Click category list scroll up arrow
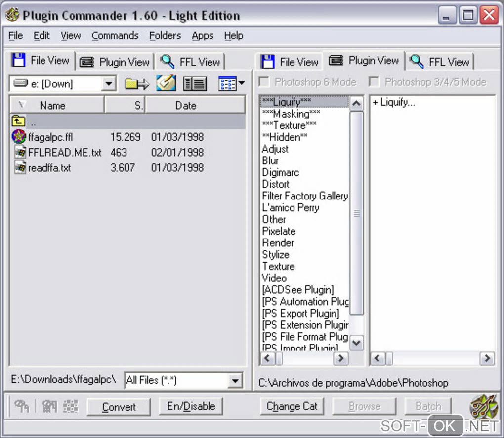Screen dimensions: 504x438 [x=356, y=103]
